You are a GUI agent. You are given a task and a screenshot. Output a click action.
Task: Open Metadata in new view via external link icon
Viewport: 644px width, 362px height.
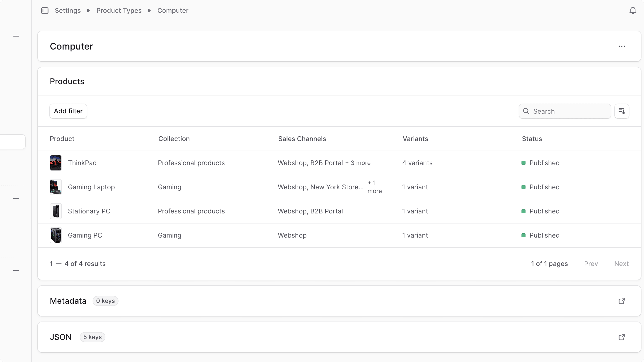point(622,301)
